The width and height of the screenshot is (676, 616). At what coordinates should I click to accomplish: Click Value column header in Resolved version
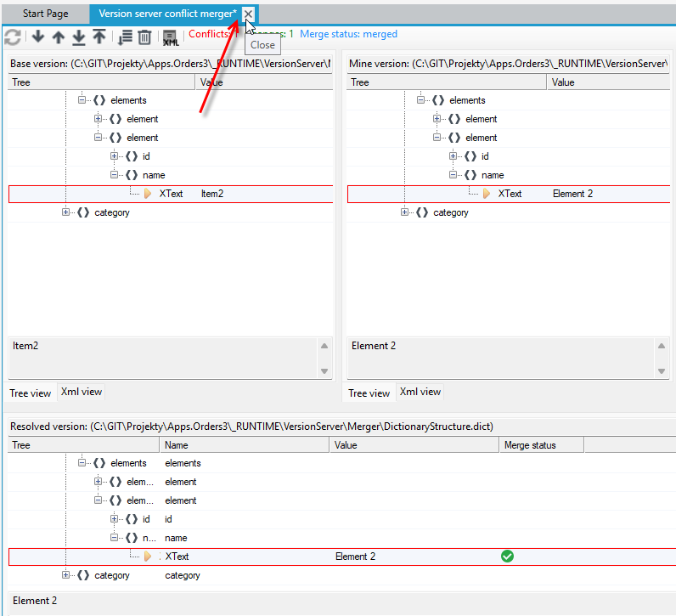414,444
